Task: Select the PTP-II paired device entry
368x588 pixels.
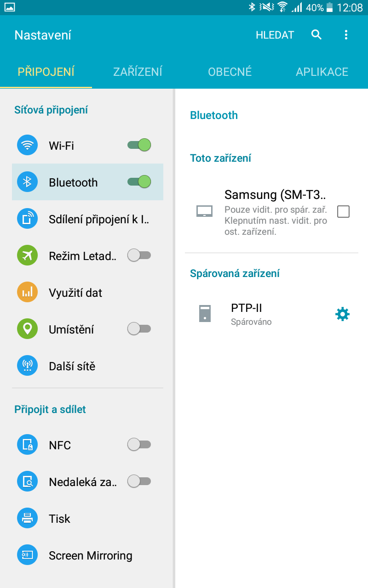Action: pyautogui.click(x=258, y=314)
